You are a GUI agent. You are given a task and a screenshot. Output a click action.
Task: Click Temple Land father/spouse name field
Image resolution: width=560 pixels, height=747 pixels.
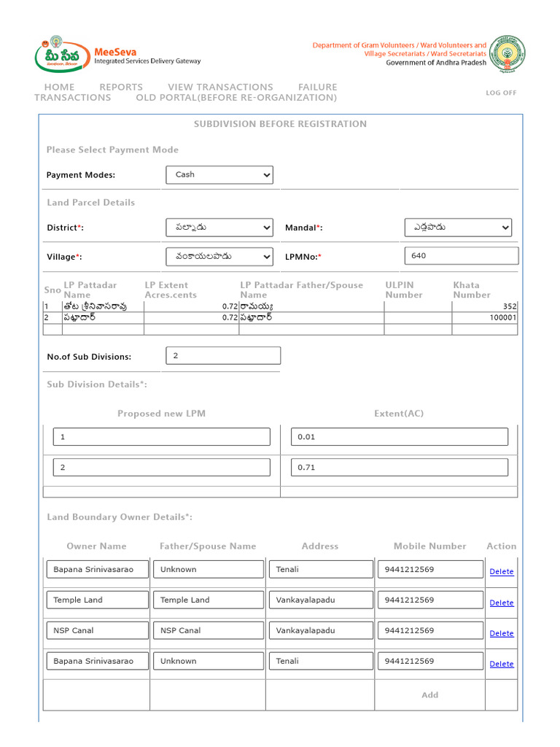point(209,600)
